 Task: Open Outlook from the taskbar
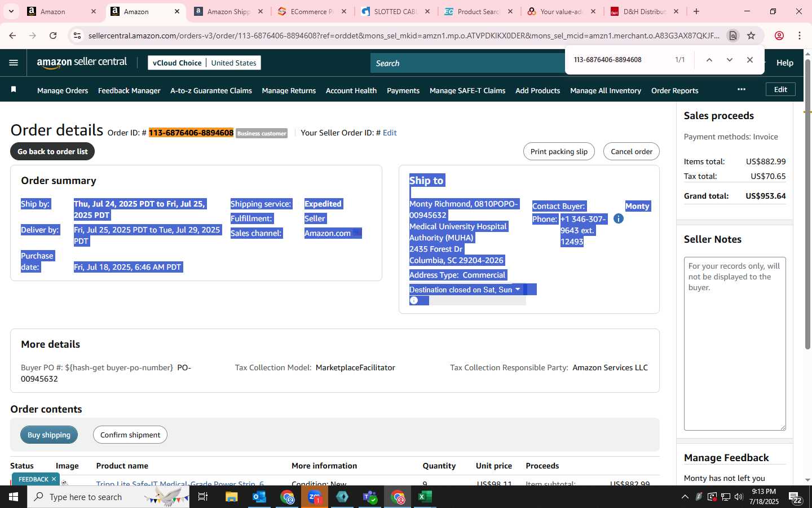coord(259,497)
